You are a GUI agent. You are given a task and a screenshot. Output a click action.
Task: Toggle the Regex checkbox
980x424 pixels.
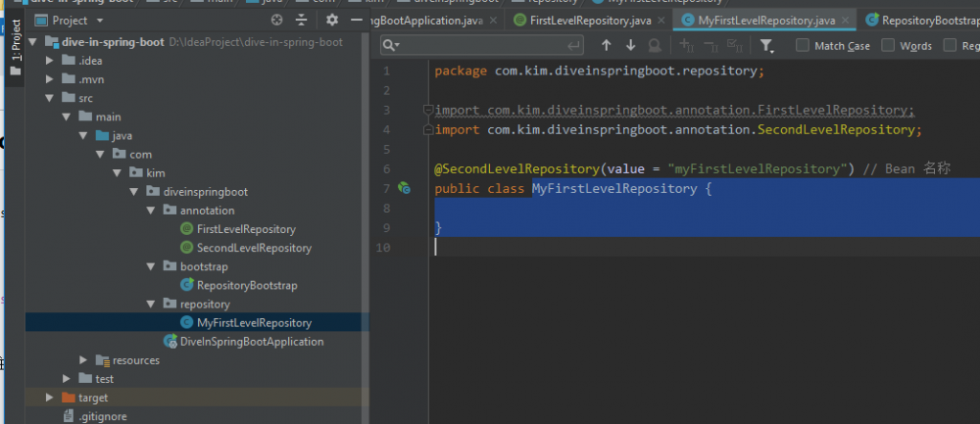point(950,45)
